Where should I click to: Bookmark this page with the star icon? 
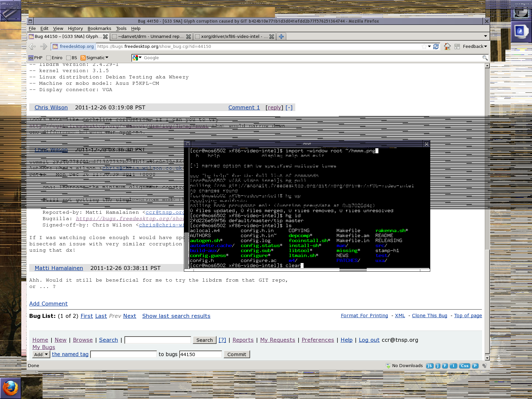pos(424,47)
